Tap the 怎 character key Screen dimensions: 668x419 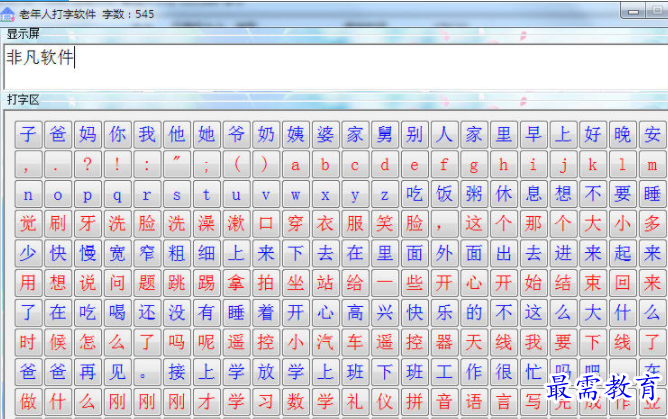(88, 342)
